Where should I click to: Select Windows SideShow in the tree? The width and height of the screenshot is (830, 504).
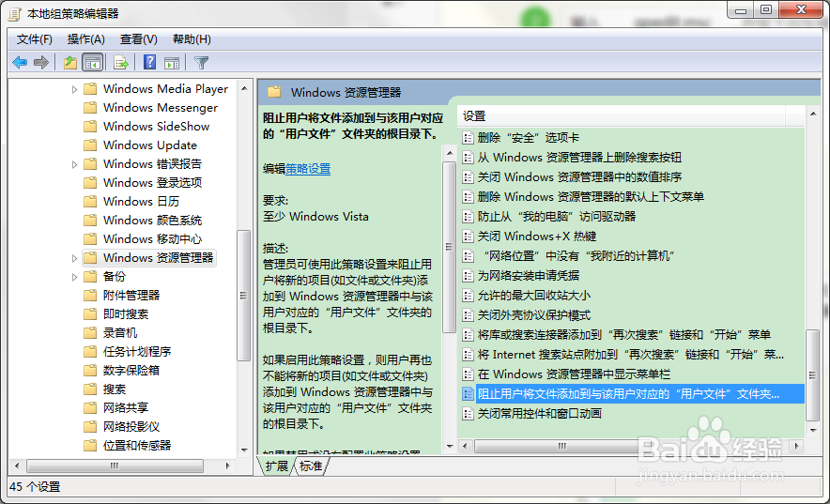[156, 127]
